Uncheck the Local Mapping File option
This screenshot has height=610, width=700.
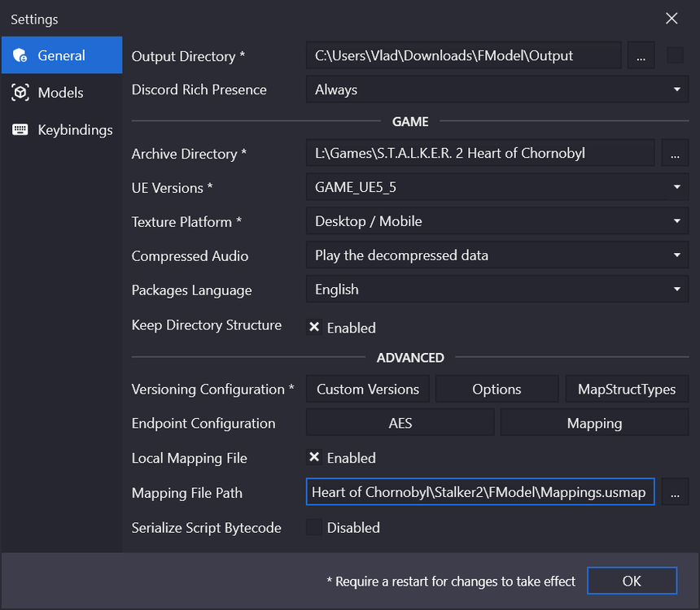pos(314,458)
